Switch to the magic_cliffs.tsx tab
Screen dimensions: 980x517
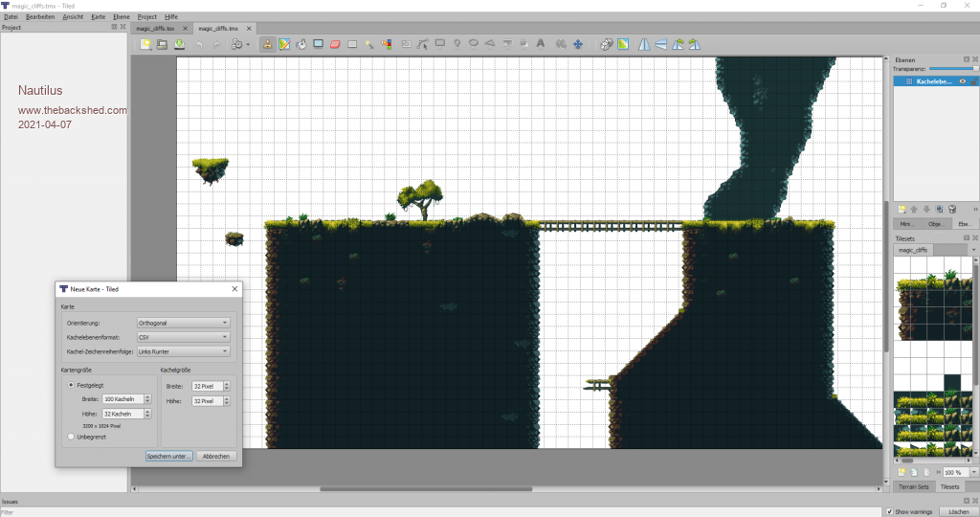point(157,29)
